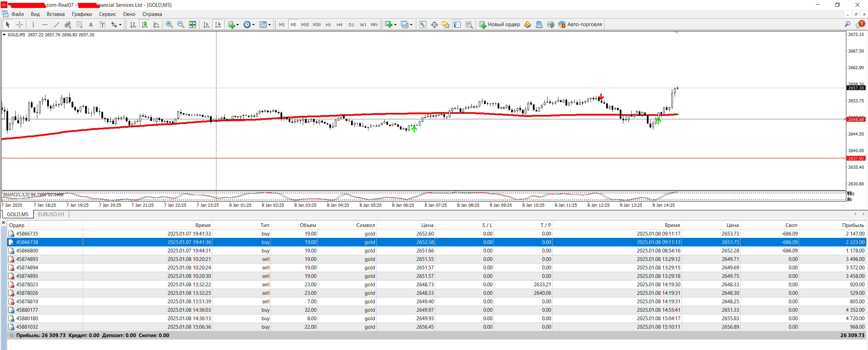Open Strategy Tester icon

pyautogui.click(x=469, y=24)
